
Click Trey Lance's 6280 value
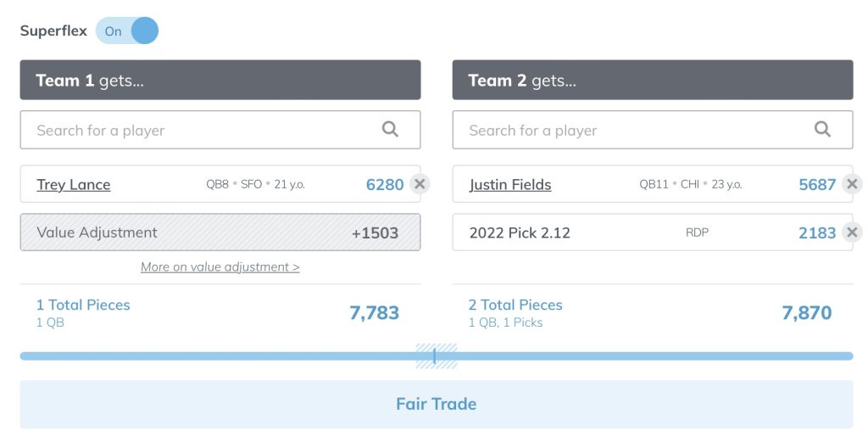(385, 184)
